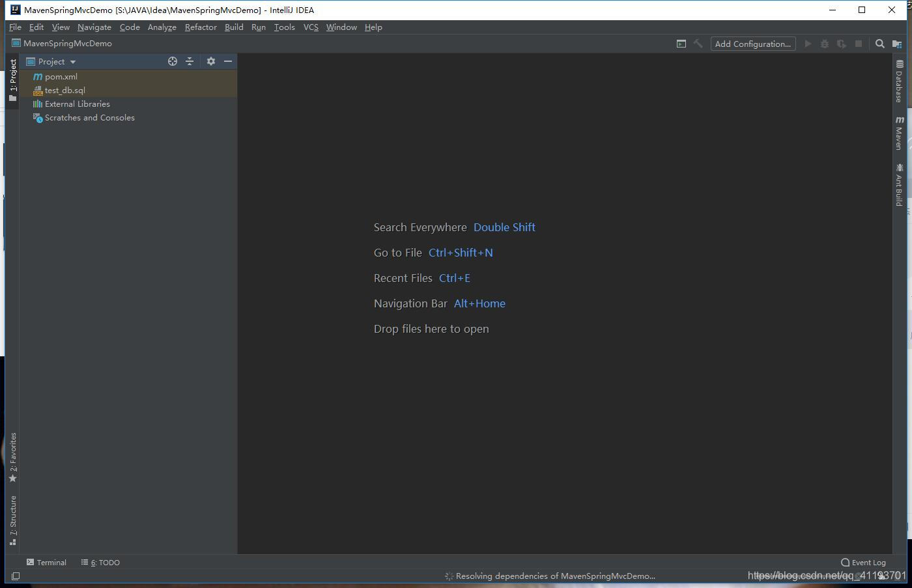This screenshot has height=588, width=912.
Task: Click the Debug bug icon
Action: (x=825, y=44)
